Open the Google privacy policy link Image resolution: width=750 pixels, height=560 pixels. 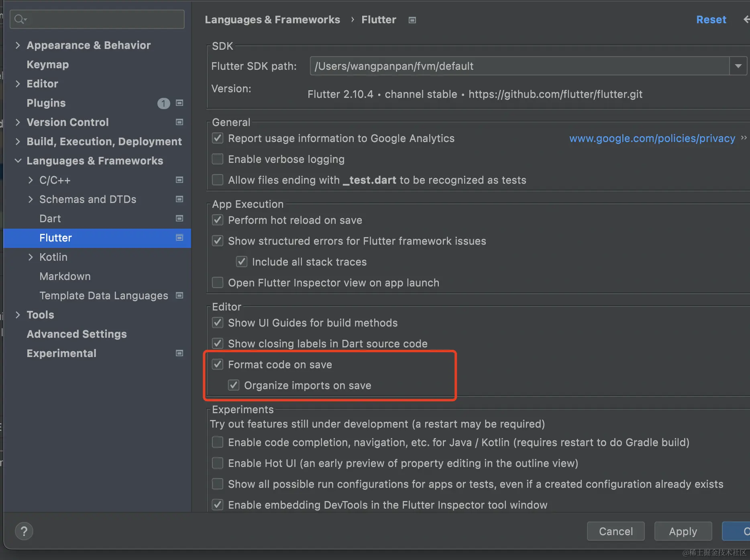[652, 138]
